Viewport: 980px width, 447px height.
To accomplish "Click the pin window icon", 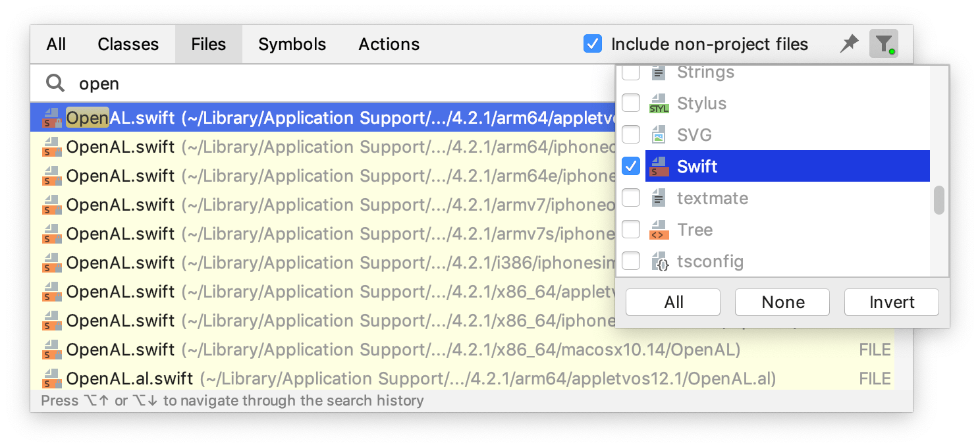I will click(x=850, y=44).
